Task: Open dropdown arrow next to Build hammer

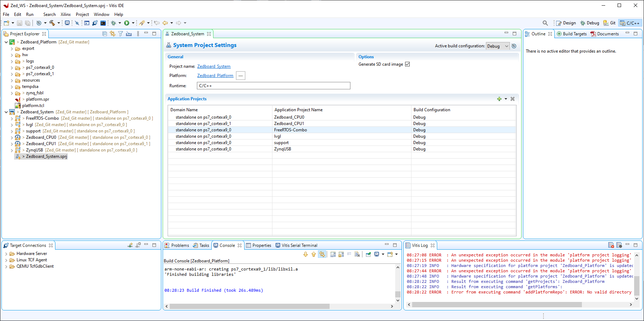Action: (x=59, y=23)
